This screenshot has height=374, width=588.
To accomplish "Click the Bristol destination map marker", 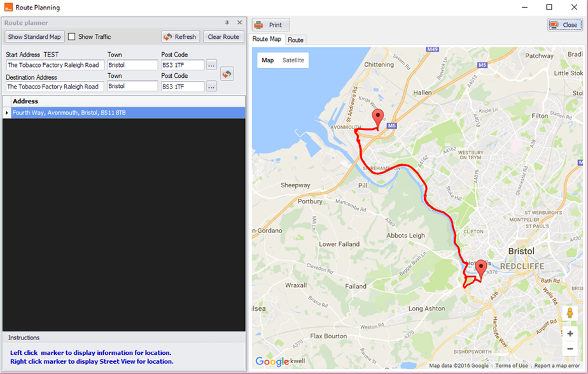I will 480,270.
